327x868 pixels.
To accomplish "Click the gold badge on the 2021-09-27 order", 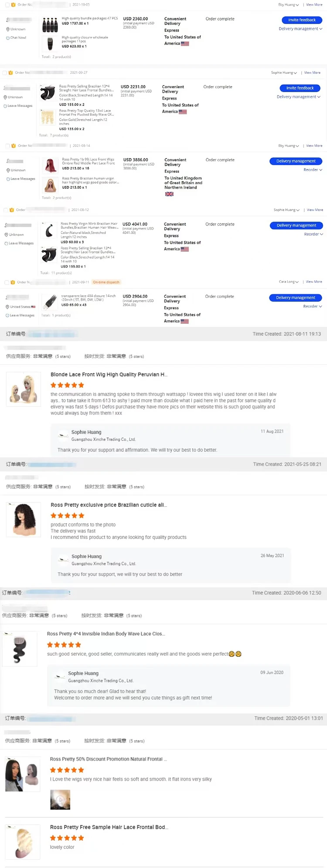I will point(11,73).
